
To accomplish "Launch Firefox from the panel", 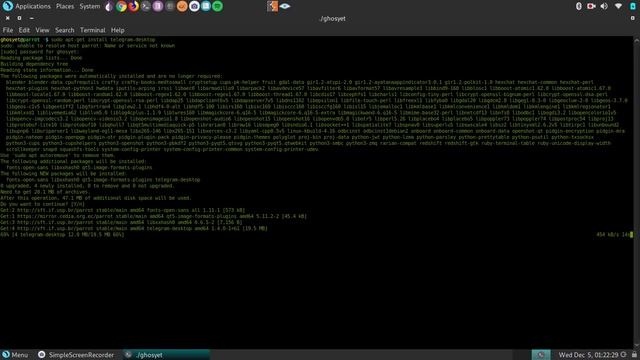I will coord(133,6).
